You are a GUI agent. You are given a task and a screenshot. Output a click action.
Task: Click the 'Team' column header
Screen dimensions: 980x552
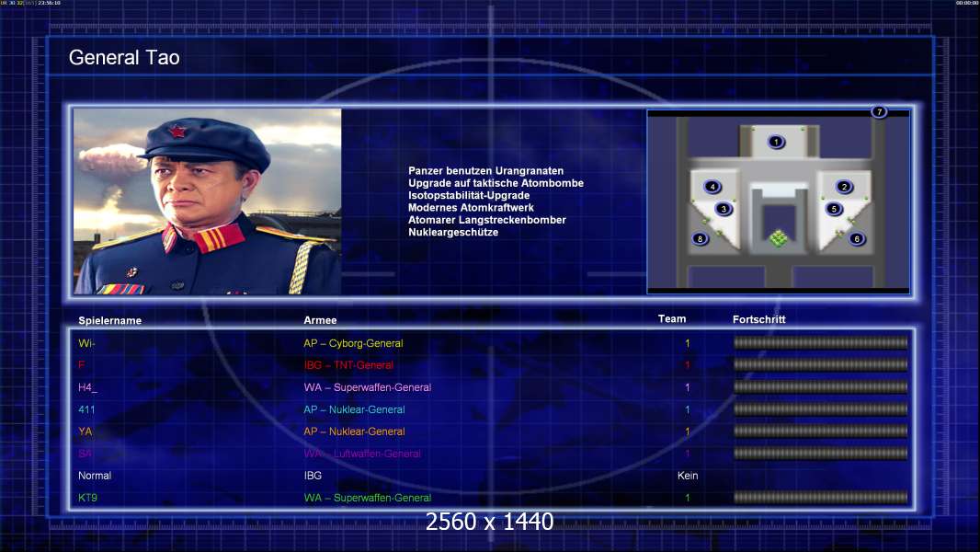coord(672,319)
